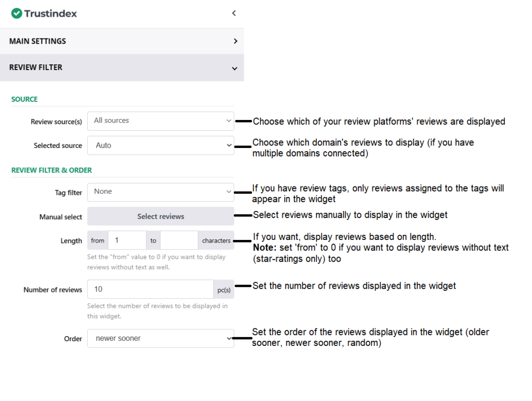
Task: Click the Trustindex wordmark text
Action: (x=50, y=14)
